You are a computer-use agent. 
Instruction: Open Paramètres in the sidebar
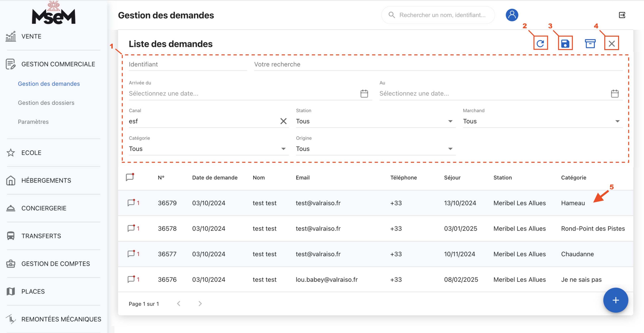click(33, 122)
